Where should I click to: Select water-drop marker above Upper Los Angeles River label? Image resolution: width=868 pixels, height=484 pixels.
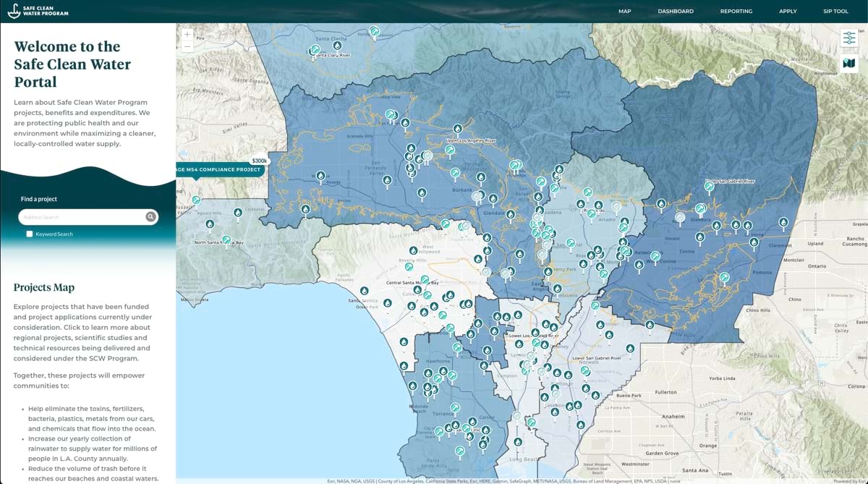pos(458,130)
